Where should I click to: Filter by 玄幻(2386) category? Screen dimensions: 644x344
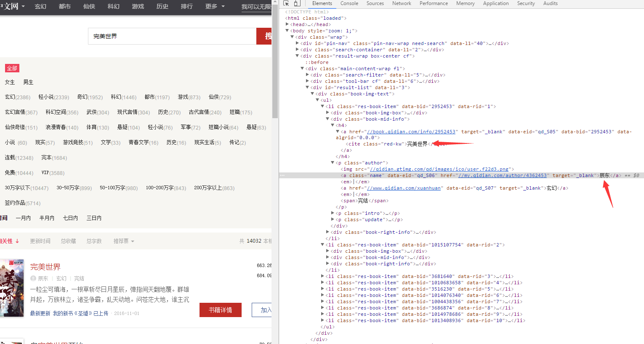[x=18, y=97]
